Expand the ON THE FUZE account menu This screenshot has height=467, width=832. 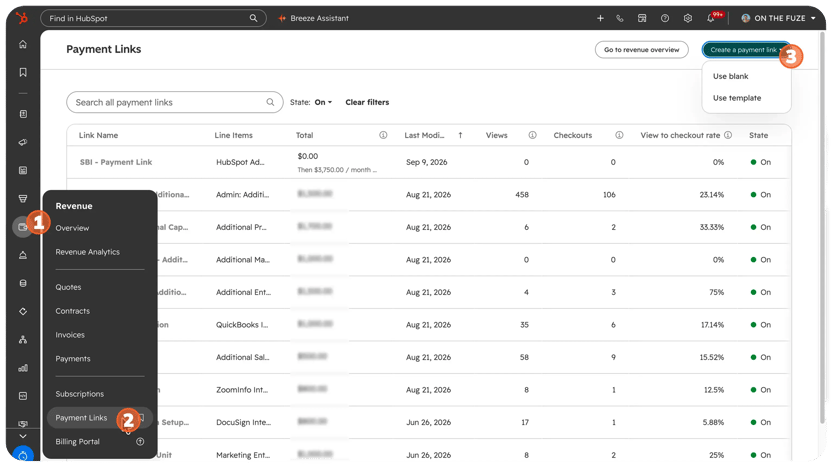tap(778, 18)
